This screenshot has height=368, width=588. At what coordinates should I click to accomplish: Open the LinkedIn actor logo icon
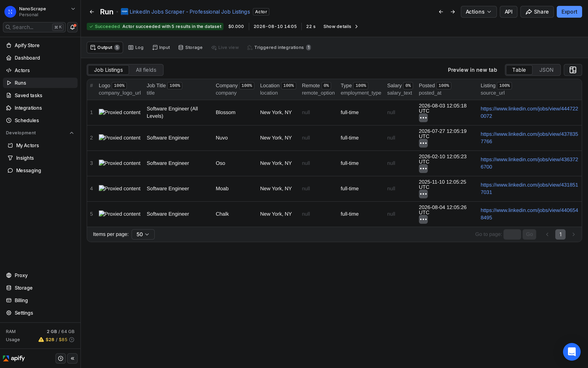[x=124, y=12]
